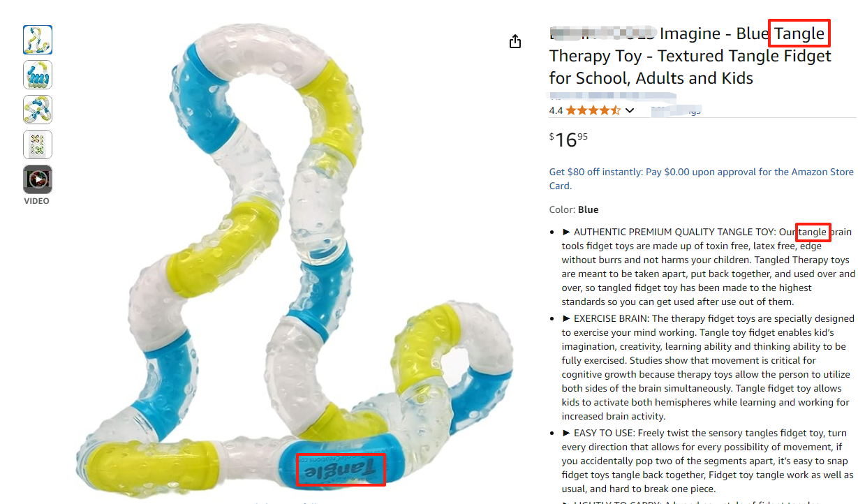Viewport: 858px width, 504px height.
Task: Select the first product thumbnail
Action: coord(38,40)
